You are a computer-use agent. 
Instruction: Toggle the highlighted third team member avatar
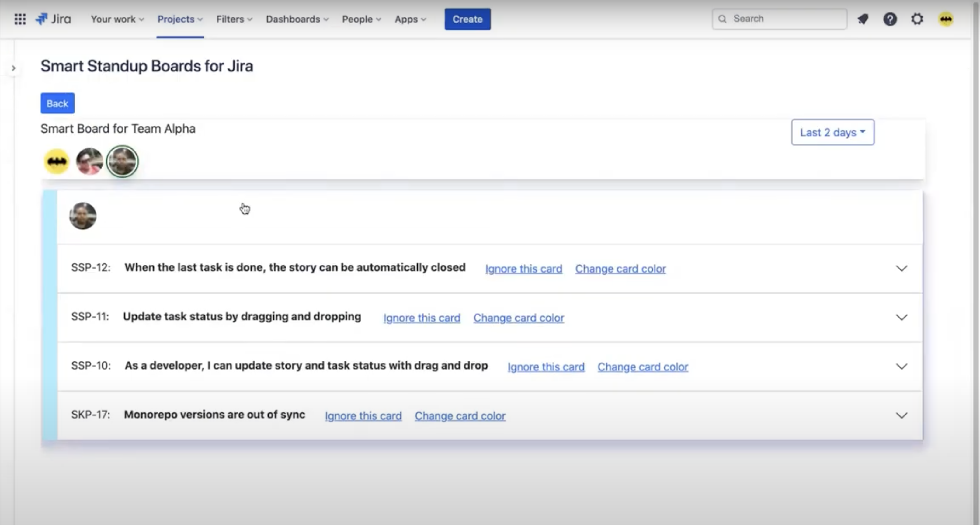coord(122,162)
